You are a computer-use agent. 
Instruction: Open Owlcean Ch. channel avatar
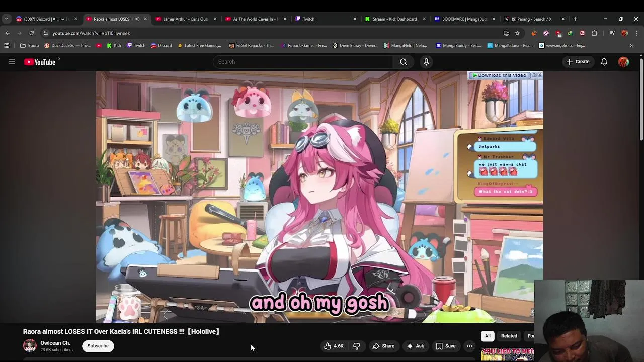tap(30, 346)
